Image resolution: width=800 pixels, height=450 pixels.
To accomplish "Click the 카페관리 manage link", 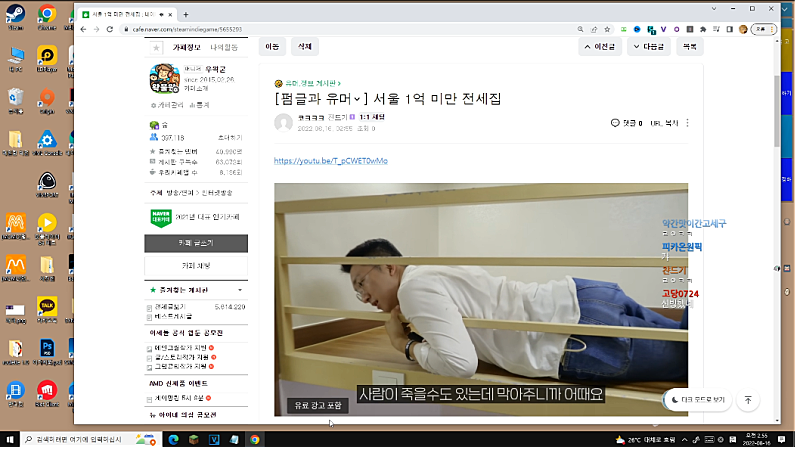I will 167,105.
